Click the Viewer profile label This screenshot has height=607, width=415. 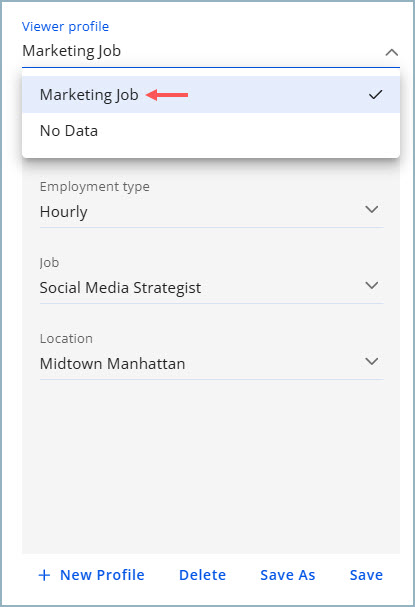pyautogui.click(x=65, y=26)
